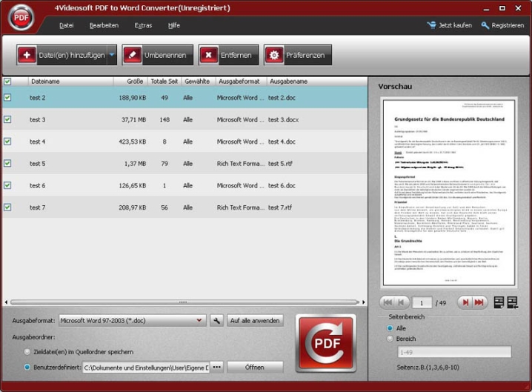Browse output folder with the three-dots button
This screenshot has width=532, height=392.
[x=216, y=367]
